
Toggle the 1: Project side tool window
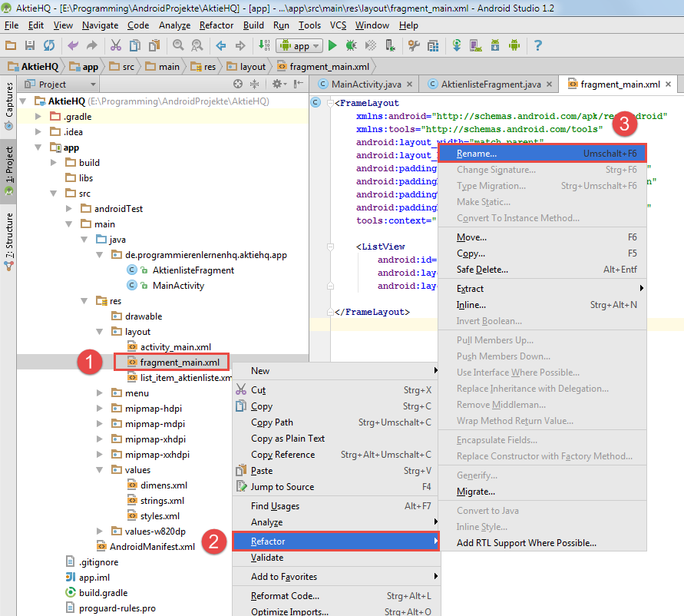tap(8, 171)
